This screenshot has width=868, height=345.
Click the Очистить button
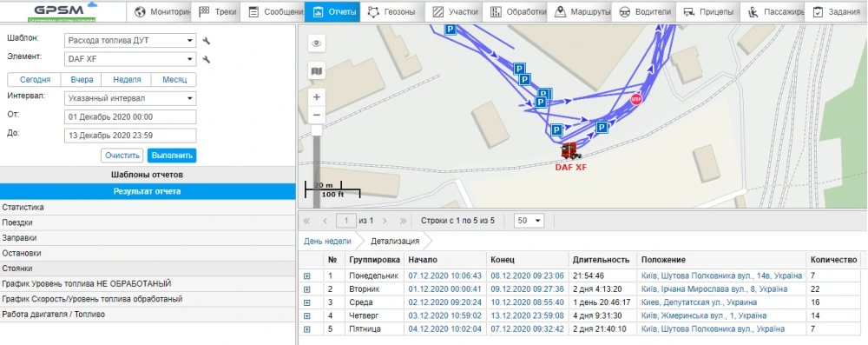[122, 156]
